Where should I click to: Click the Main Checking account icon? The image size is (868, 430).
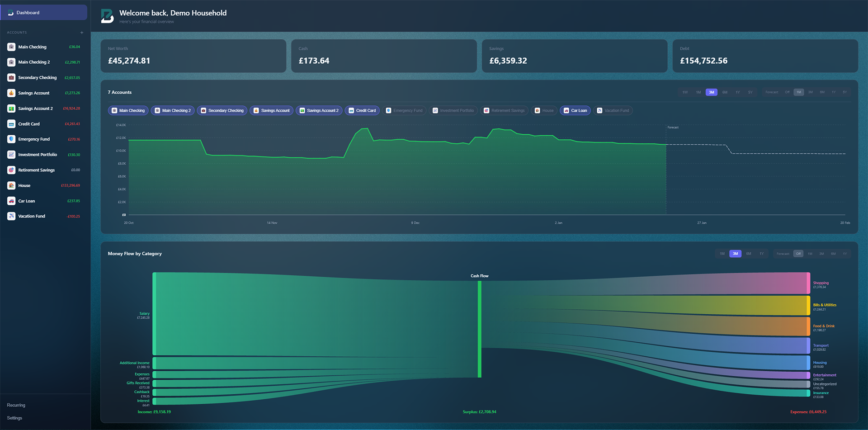point(11,47)
